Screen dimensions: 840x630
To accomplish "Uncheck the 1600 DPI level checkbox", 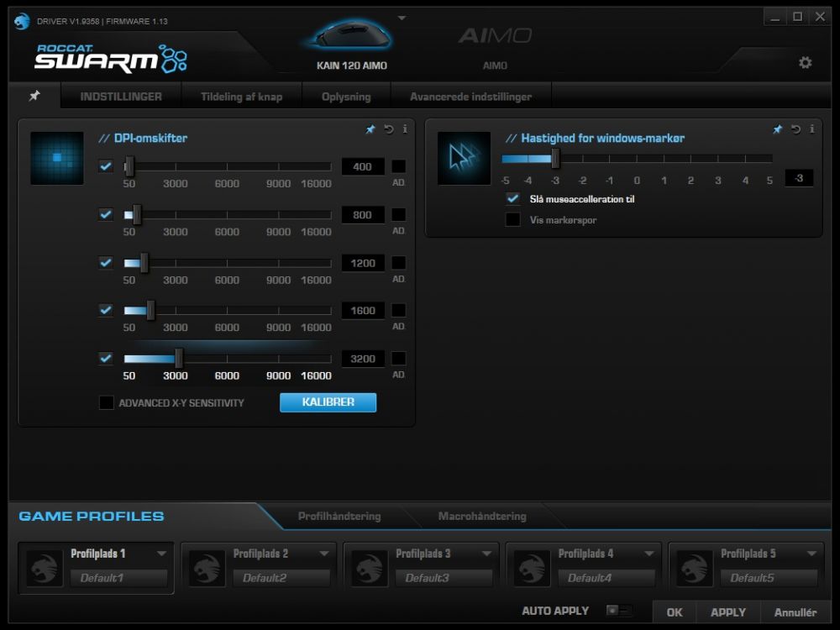I will pos(106,310).
